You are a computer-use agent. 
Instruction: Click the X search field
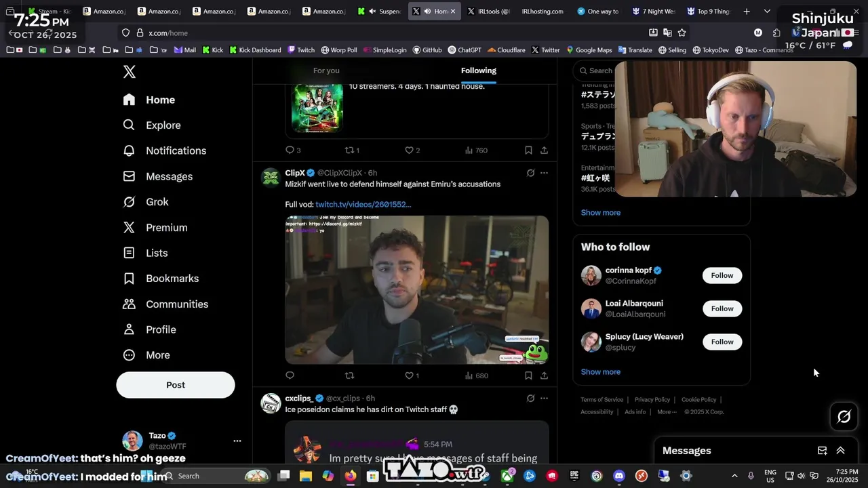(x=595, y=70)
